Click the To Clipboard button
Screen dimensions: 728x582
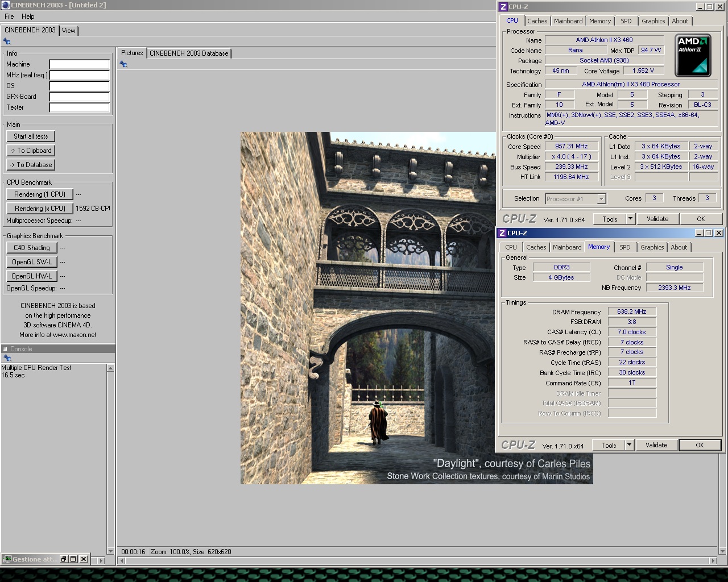pos(31,151)
